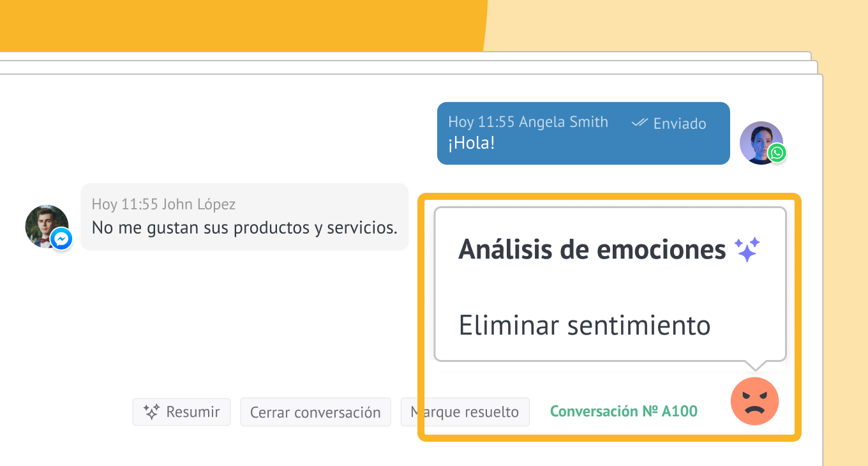868x466 pixels.
Task: Click the double-check Enviado status icon
Action: tap(640, 123)
